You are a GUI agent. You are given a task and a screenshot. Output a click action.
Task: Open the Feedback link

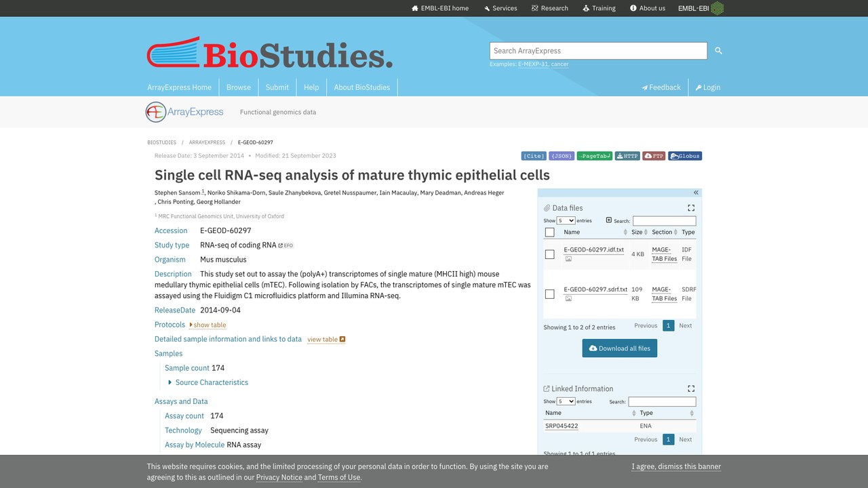tap(661, 87)
